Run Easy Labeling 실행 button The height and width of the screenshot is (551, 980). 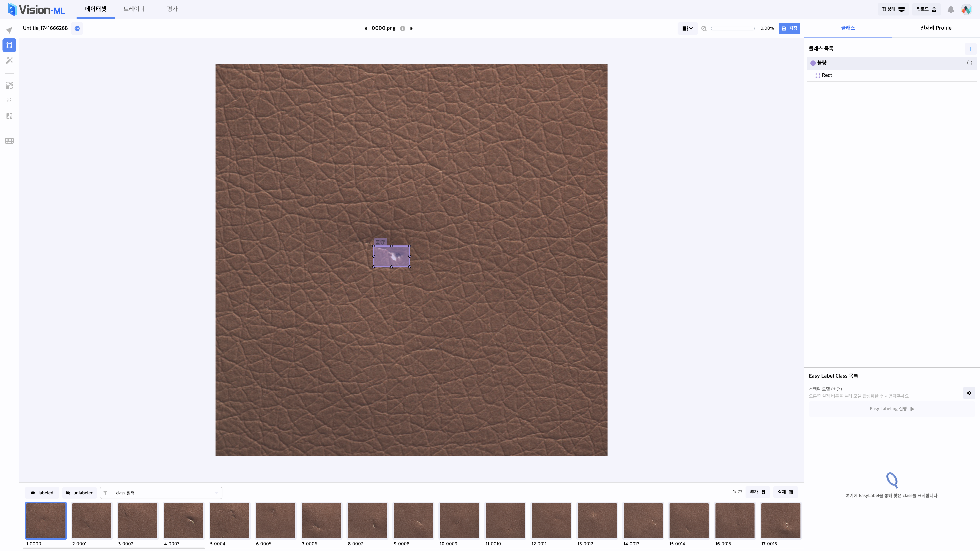point(892,409)
